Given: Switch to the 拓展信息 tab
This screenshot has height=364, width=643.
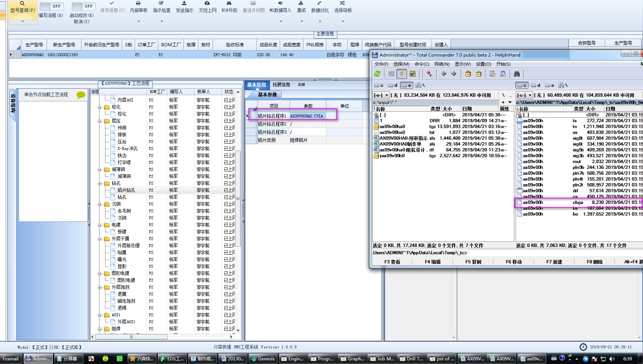Looking at the screenshot, I should (281, 85).
